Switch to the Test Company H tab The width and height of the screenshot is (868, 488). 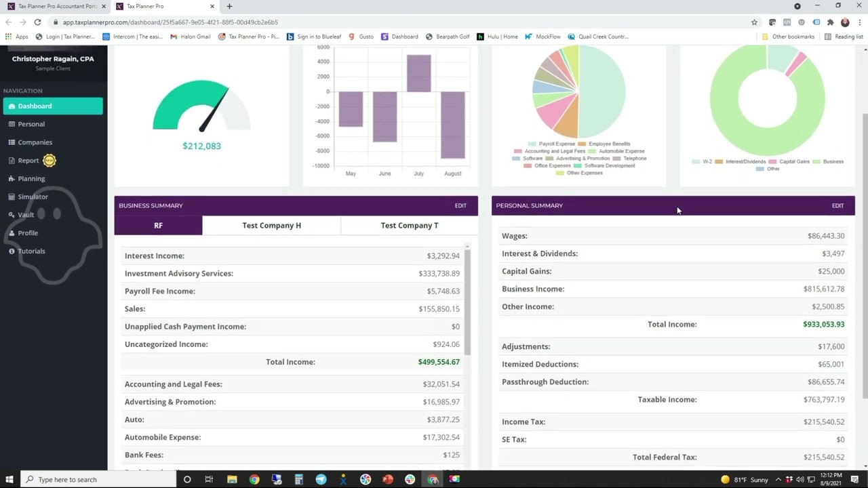271,225
